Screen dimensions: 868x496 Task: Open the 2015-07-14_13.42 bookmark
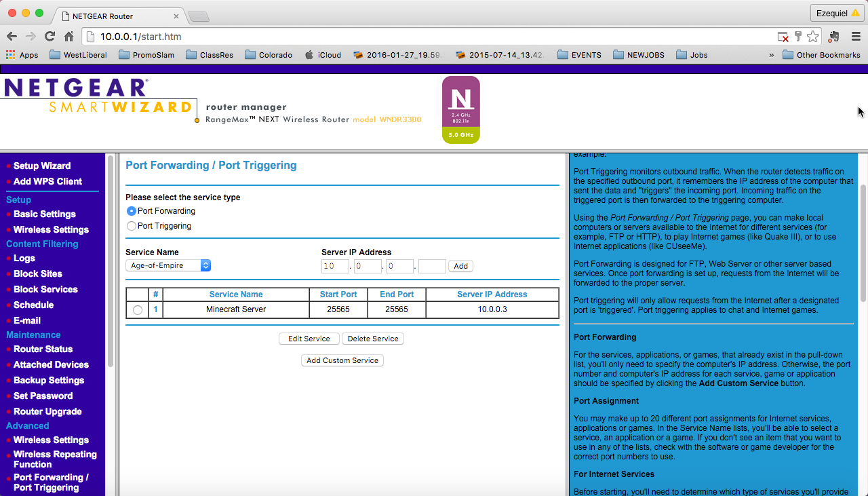pyautogui.click(x=499, y=55)
